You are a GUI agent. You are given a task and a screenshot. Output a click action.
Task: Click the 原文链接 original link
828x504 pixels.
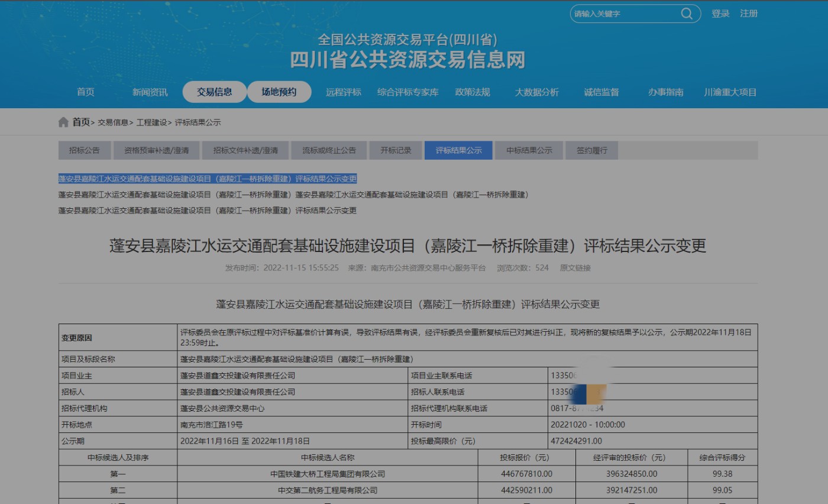click(x=575, y=268)
